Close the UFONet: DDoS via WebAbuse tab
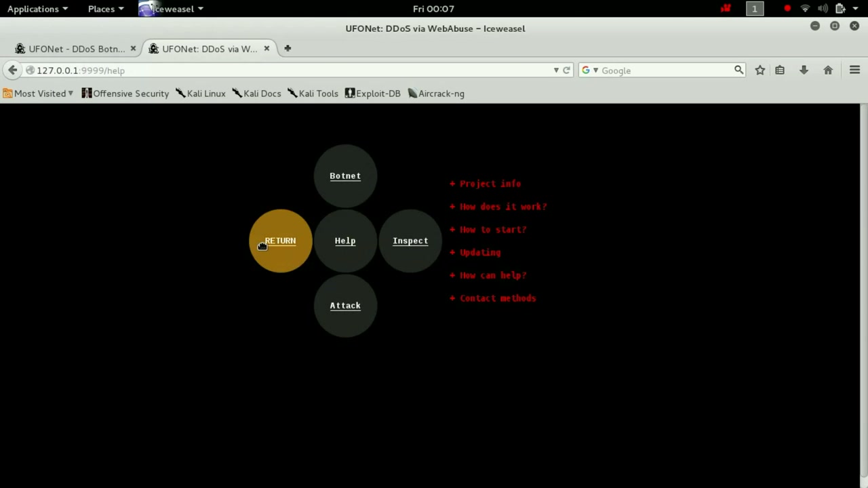868x488 pixels. 267,48
